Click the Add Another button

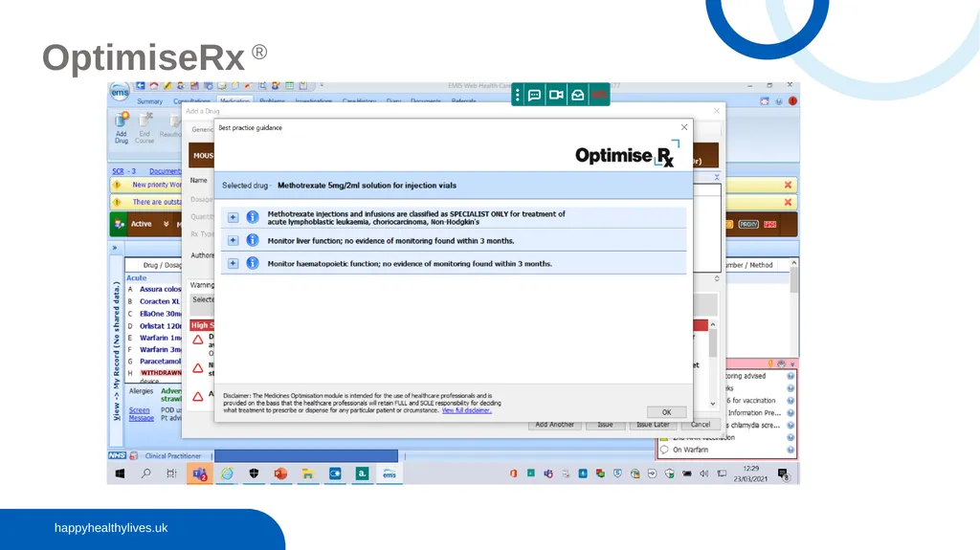(554, 425)
